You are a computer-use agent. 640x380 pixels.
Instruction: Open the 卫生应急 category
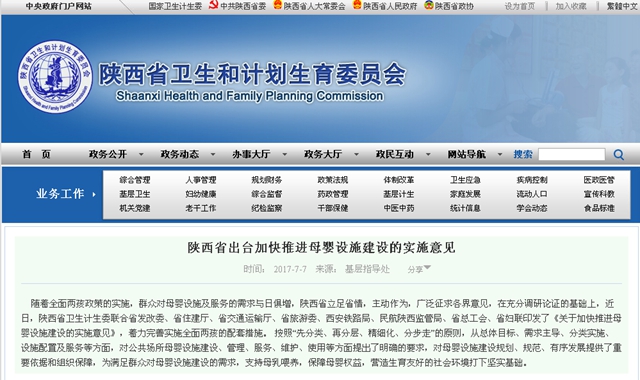[x=465, y=180]
